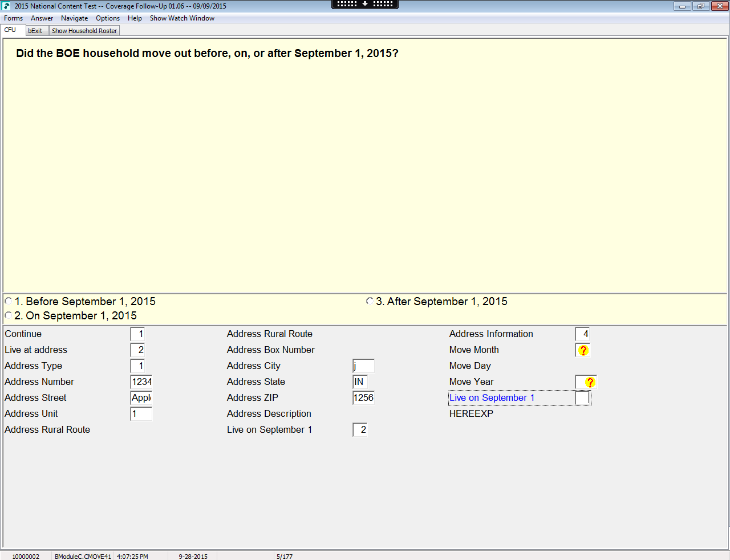
Task: Click the 'Address Street' label
Action: 35,398
